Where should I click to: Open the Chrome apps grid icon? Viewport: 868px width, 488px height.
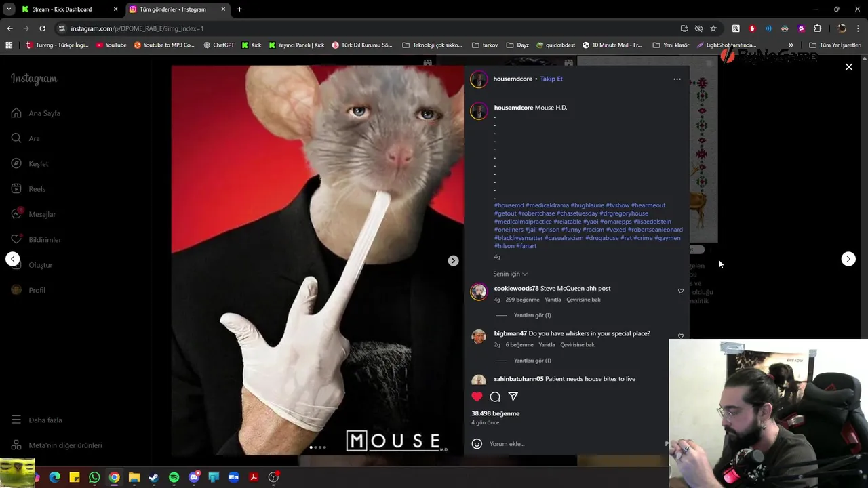click(x=9, y=45)
